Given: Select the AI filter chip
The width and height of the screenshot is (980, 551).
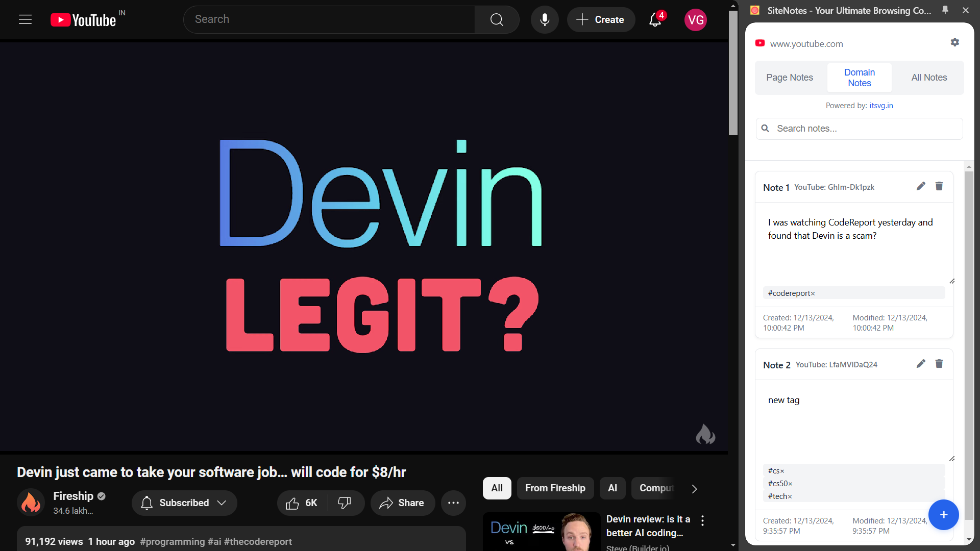Looking at the screenshot, I should [612, 488].
